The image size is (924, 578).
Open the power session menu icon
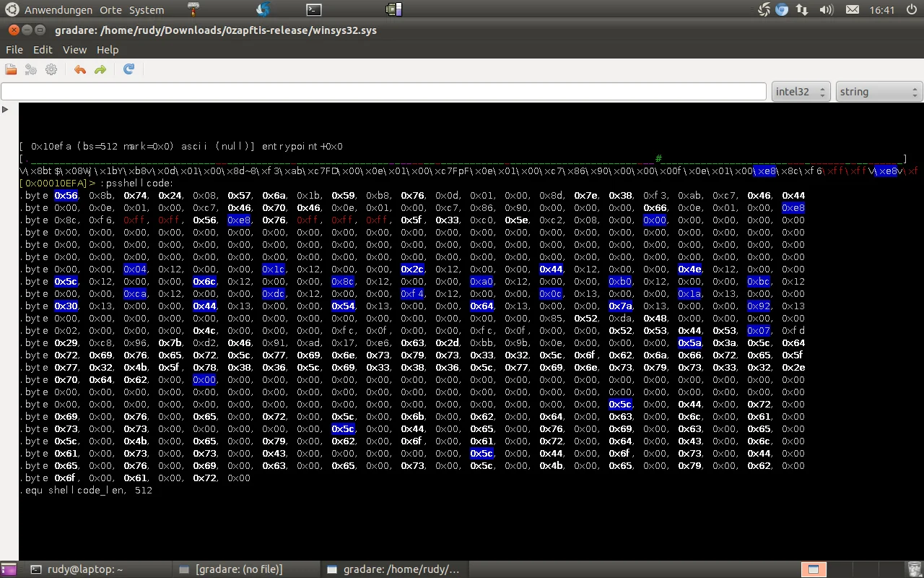(911, 10)
